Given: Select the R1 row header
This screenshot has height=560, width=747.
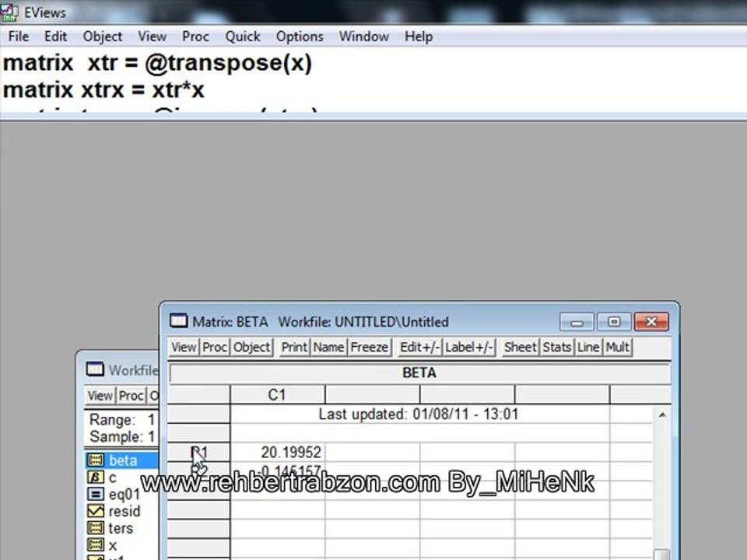Looking at the screenshot, I should 199,452.
